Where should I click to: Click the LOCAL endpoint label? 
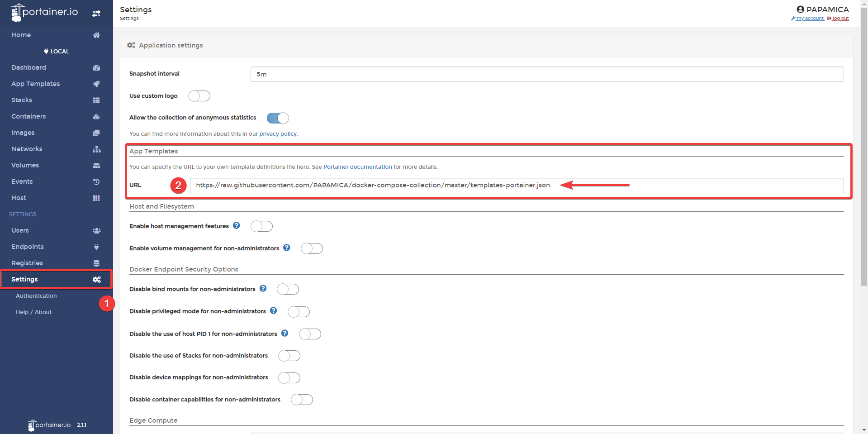(57, 51)
